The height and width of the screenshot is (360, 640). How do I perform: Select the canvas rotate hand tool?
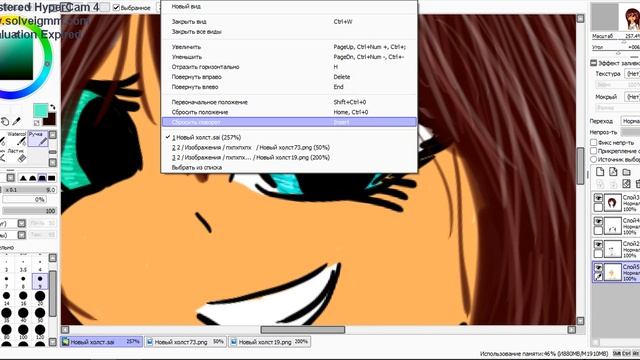(x=4, y=122)
